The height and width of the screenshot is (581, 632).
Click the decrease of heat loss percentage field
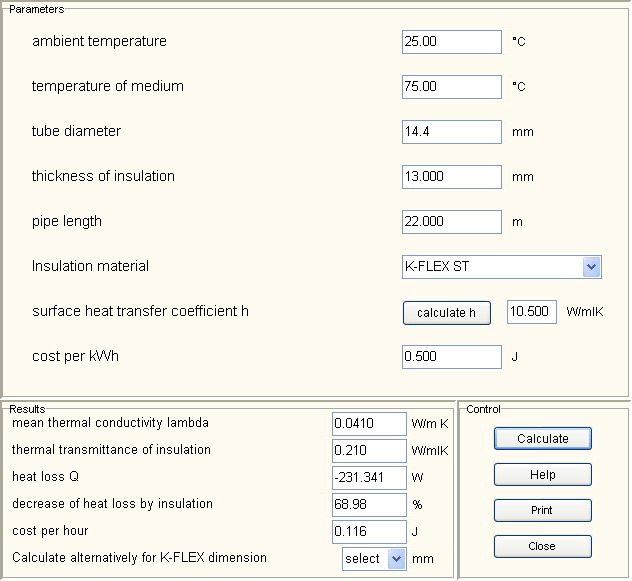tap(369, 505)
